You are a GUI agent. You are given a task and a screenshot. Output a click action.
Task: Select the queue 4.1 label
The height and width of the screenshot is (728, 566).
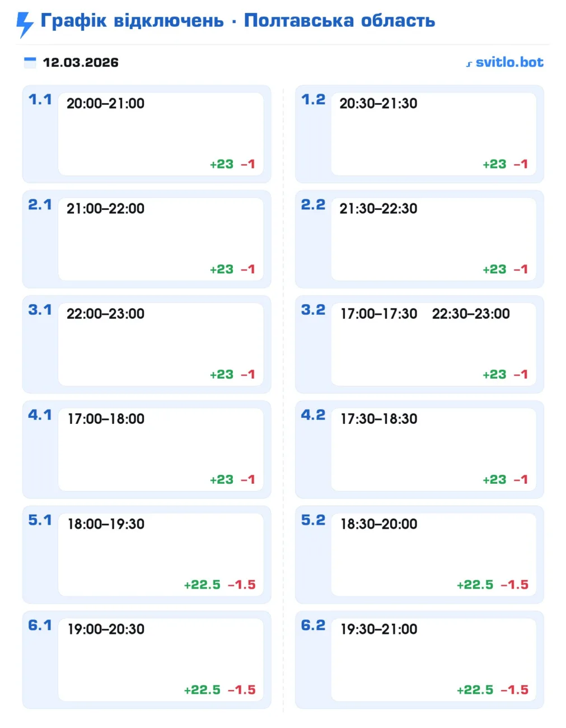coord(40,415)
